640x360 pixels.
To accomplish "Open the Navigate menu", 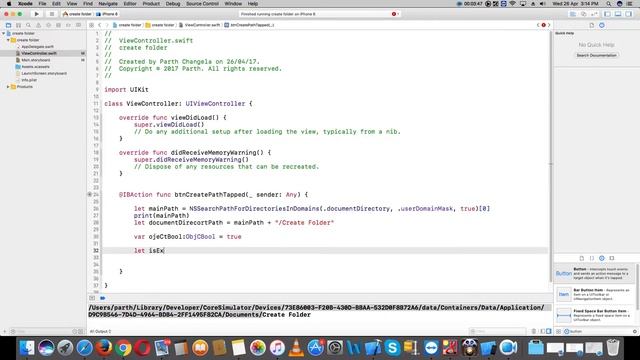I will coord(108,4).
